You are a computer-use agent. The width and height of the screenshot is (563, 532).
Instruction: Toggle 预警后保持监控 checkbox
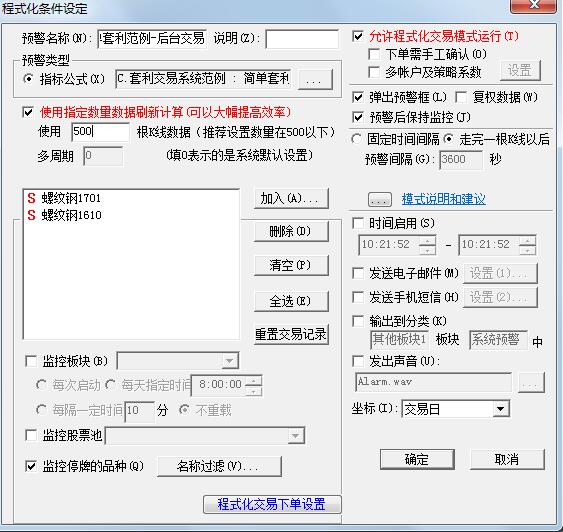point(358,117)
